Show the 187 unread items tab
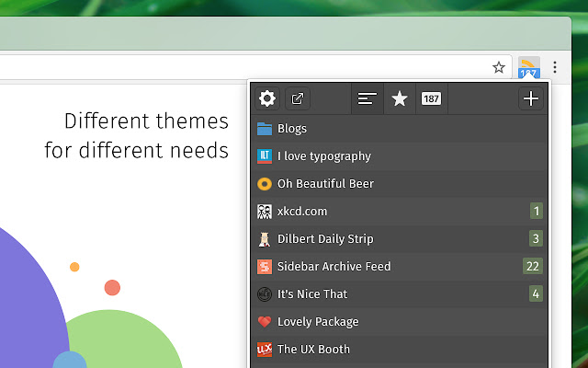This screenshot has width=588, height=368. point(431,98)
